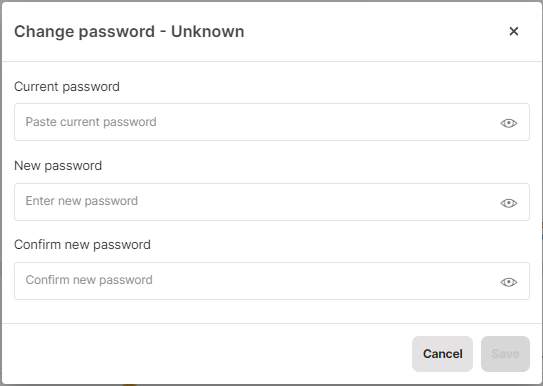Focus the Paste current password field
The height and width of the screenshot is (386, 543).
coord(272,122)
